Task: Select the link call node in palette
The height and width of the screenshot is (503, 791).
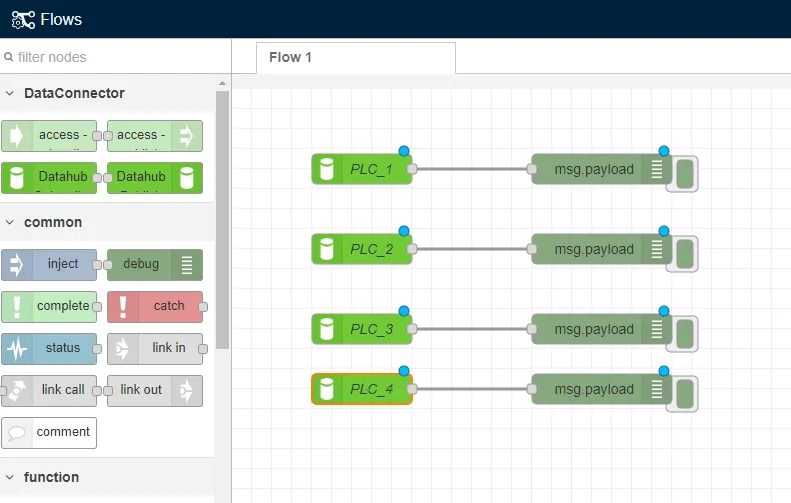Action: point(49,390)
